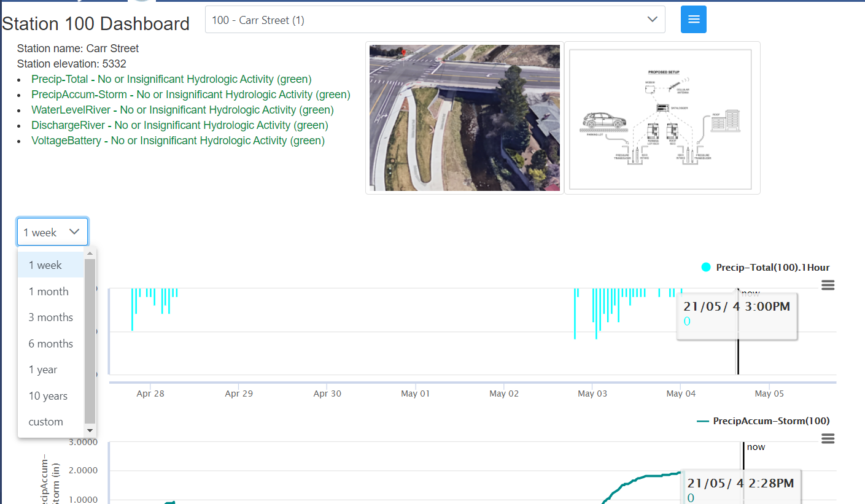Viewport: 865px width, 504px height.
Task: Click the 'May 01' axis label
Action: [x=416, y=394]
